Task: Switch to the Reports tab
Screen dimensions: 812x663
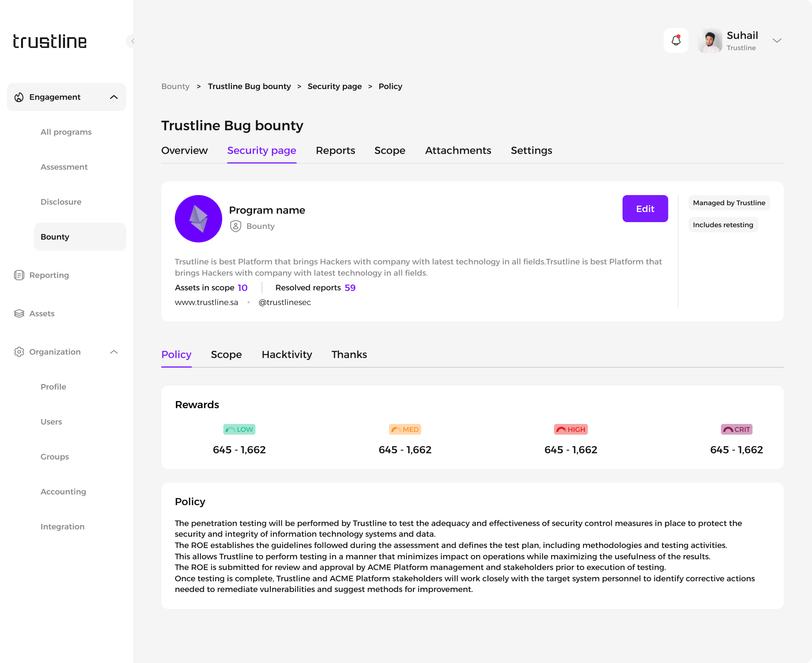Action: pyautogui.click(x=335, y=150)
